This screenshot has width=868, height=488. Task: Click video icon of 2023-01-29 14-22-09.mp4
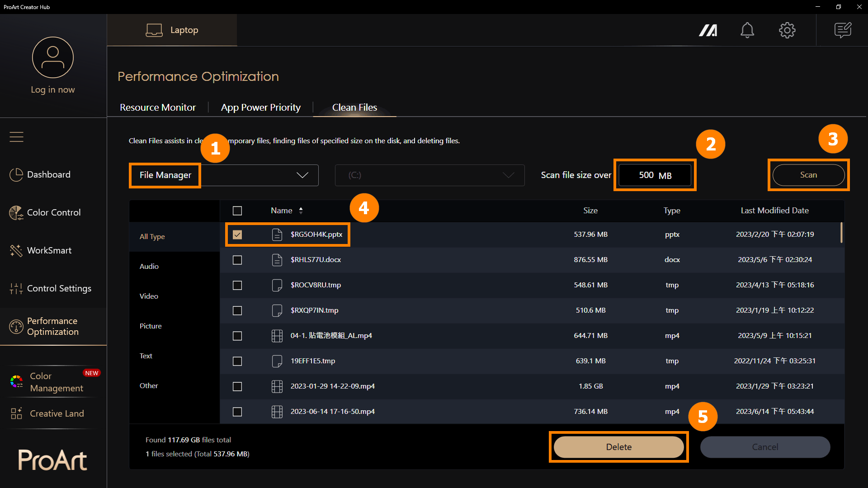point(277,386)
